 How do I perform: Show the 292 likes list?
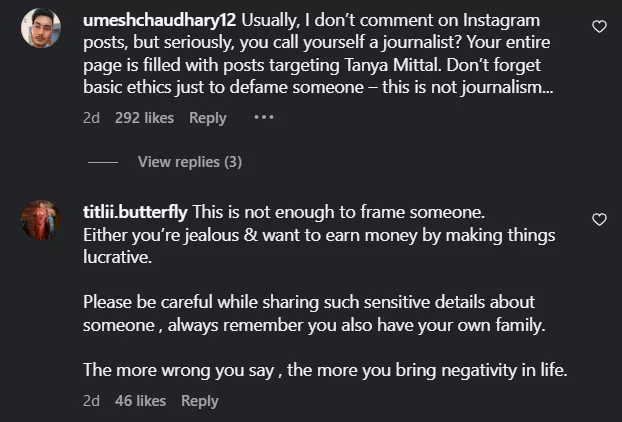pos(144,118)
